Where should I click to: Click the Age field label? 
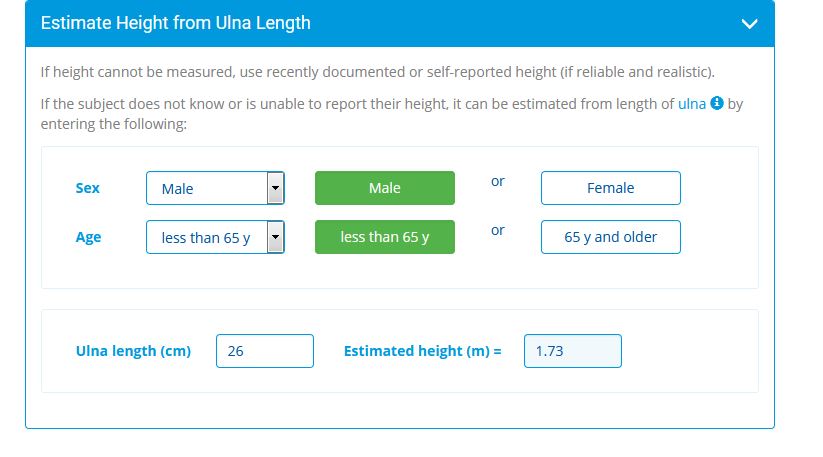click(x=88, y=237)
